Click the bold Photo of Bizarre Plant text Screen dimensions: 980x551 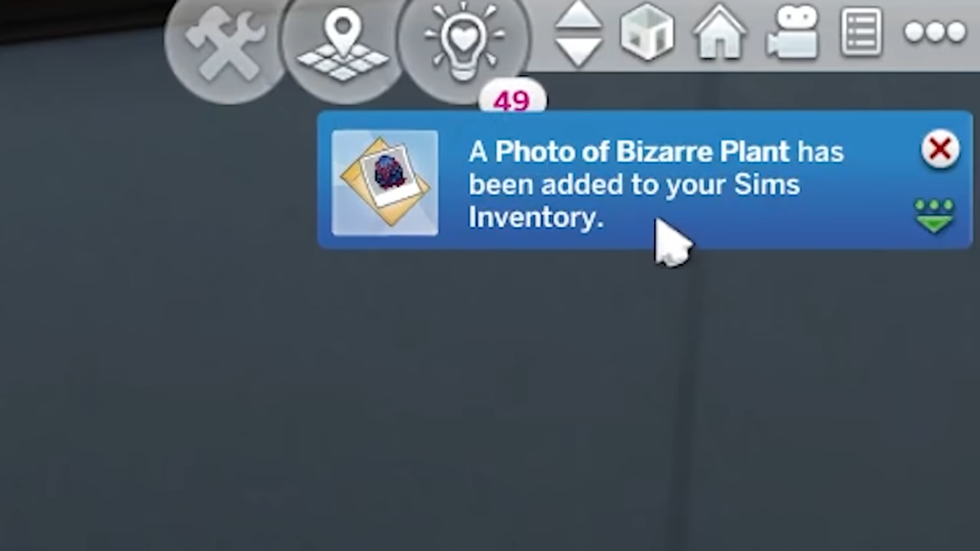(x=642, y=152)
